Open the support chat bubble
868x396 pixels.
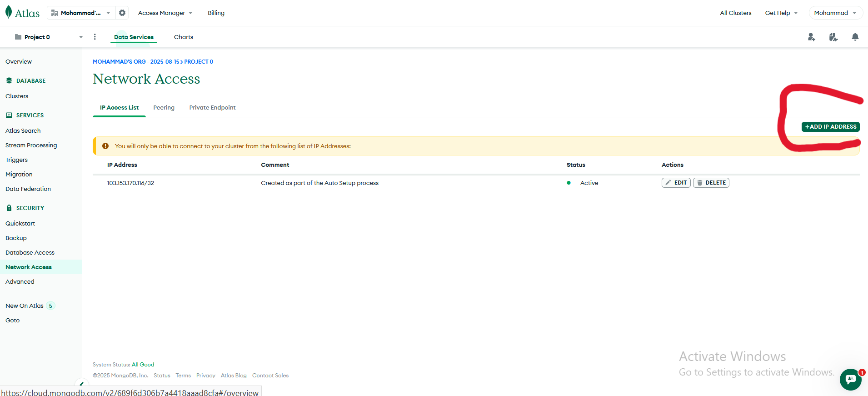[850, 379]
